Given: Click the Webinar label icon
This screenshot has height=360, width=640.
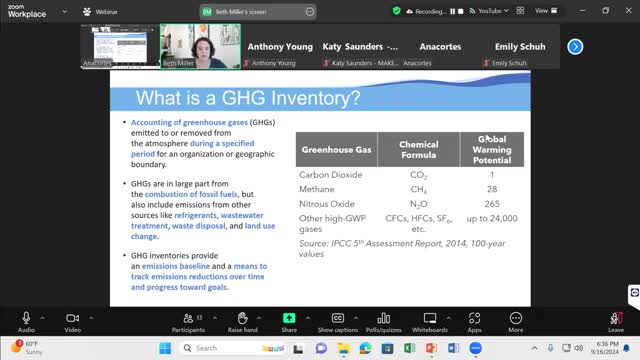Looking at the screenshot, I should 87,12.
